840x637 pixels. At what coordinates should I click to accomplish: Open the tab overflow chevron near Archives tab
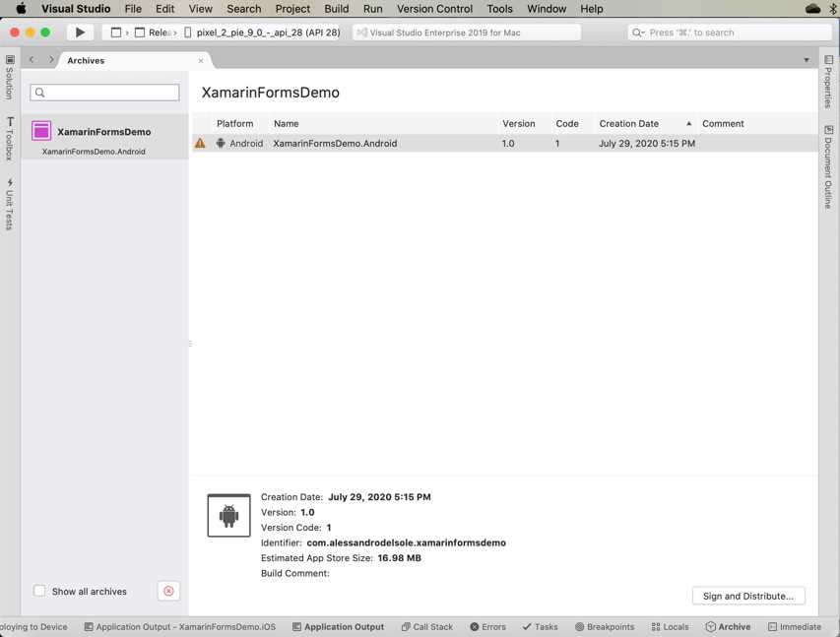[806, 60]
